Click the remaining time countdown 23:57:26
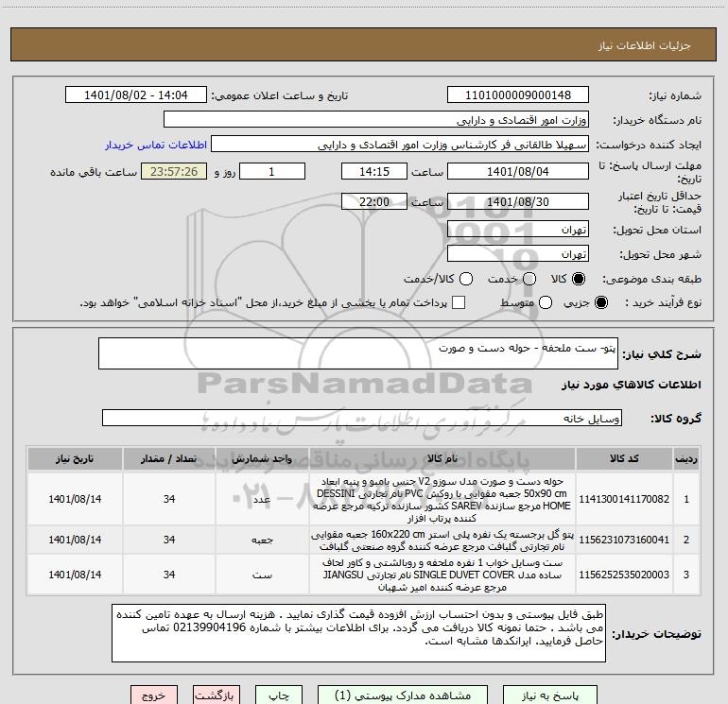The width and height of the screenshot is (728, 704). tap(174, 171)
